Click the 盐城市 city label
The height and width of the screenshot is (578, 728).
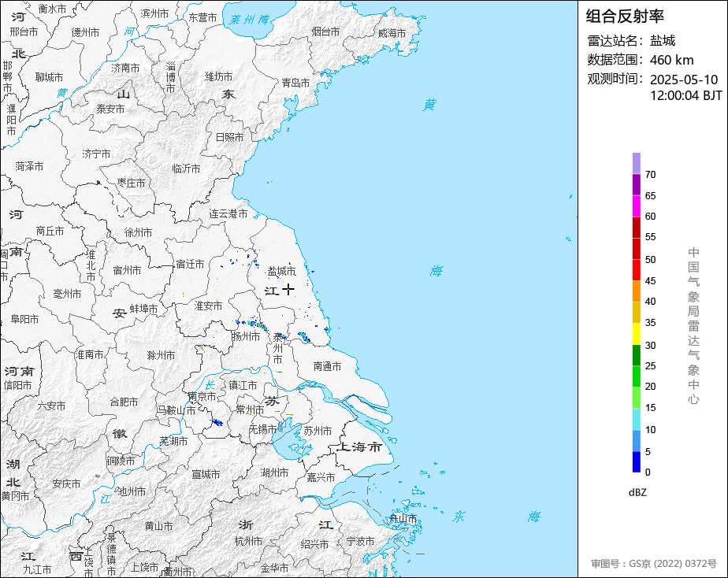point(281,271)
